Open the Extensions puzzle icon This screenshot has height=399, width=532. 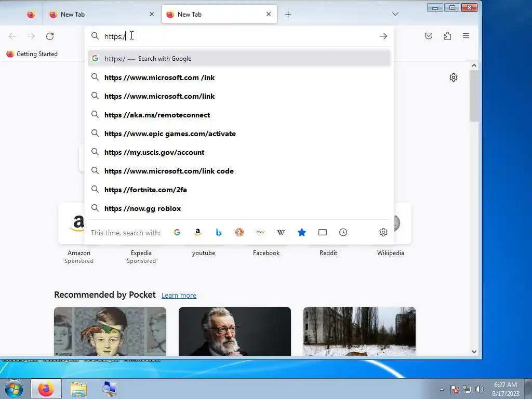(447, 36)
